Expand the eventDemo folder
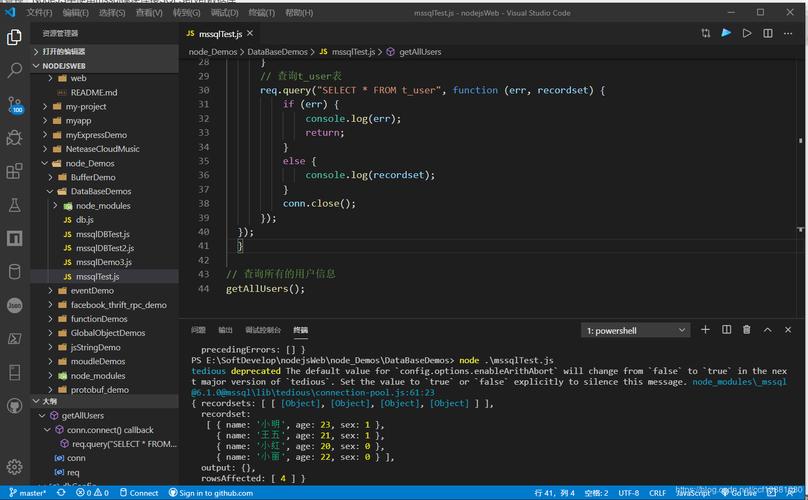The image size is (808, 500). (50, 291)
